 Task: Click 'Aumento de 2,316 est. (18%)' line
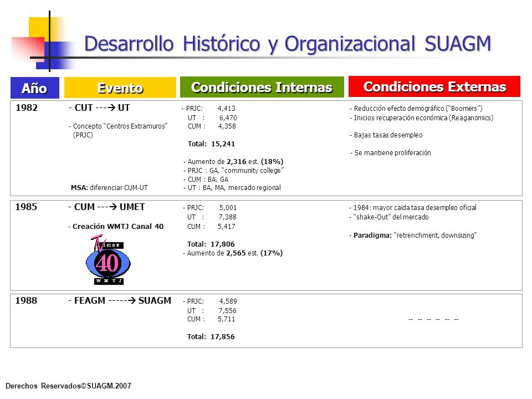pyautogui.click(x=233, y=161)
